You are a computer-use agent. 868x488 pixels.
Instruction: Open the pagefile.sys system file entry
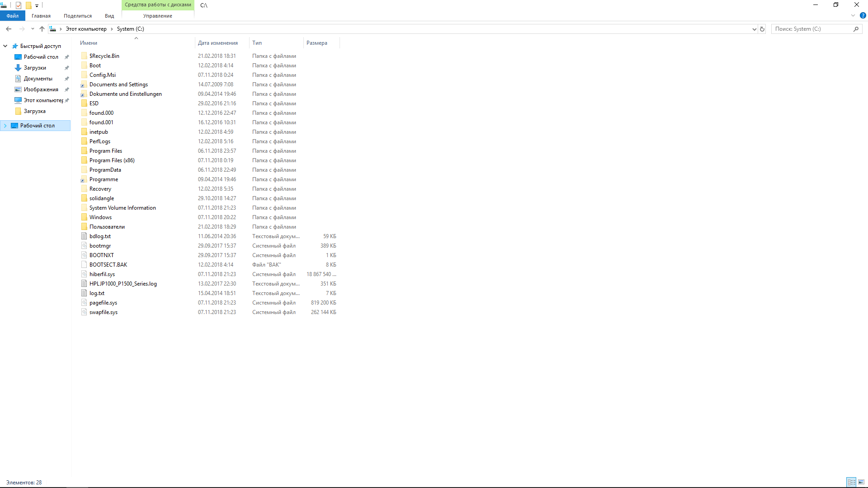pos(103,302)
